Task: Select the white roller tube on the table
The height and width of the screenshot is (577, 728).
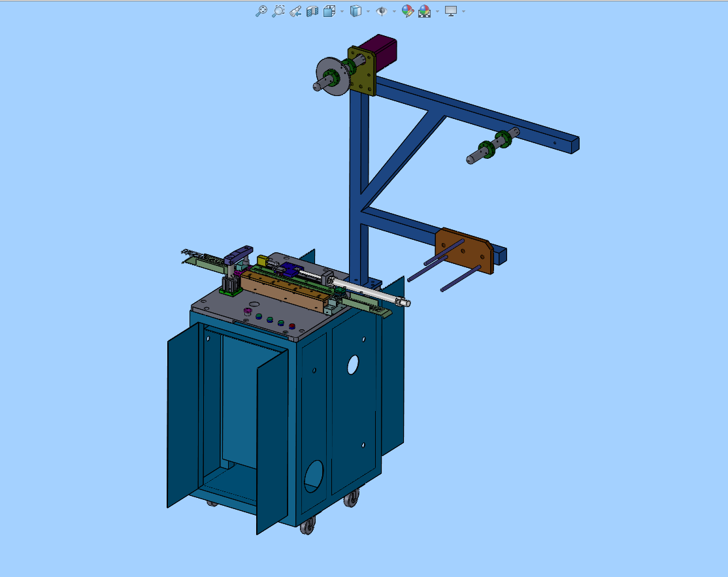Action: pos(369,291)
